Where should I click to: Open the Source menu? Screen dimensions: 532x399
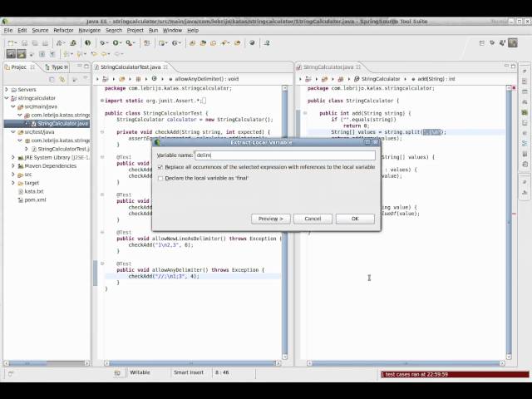(x=41, y=31)
